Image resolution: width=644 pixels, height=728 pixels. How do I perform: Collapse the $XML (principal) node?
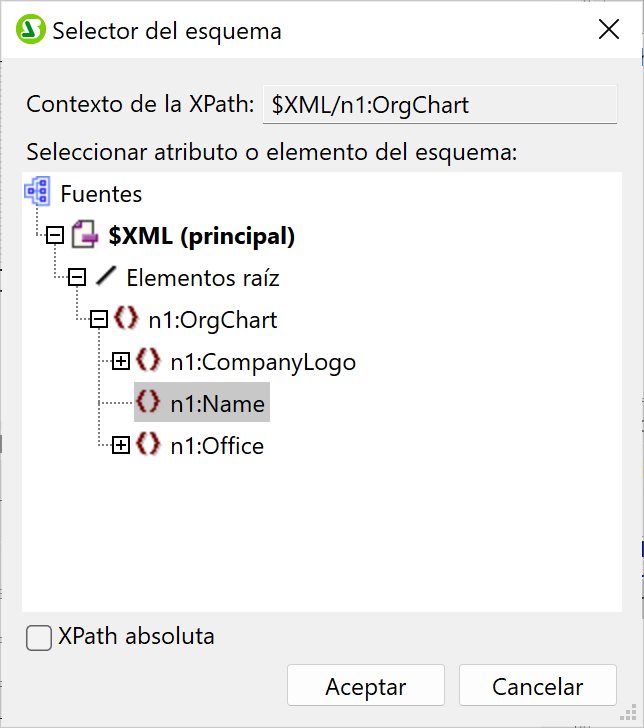(x=55, y=236)
